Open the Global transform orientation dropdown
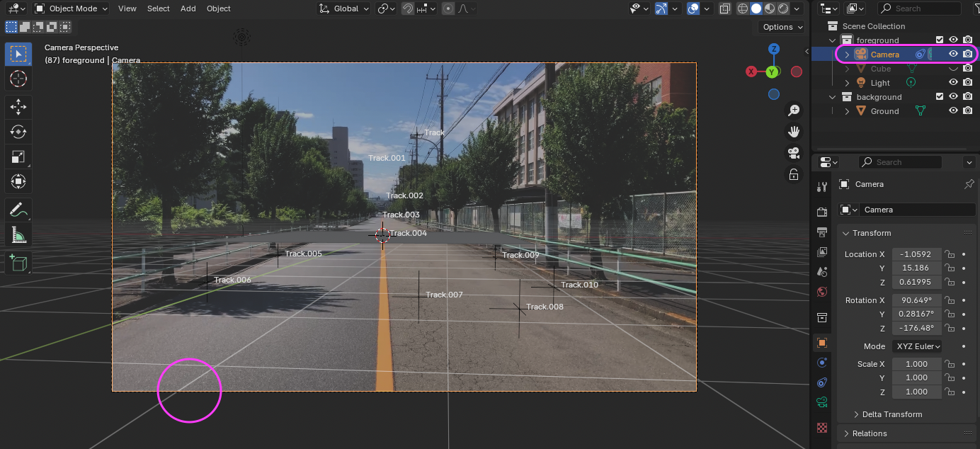Screen dimensions: 980x449 (x=344, y=8)
